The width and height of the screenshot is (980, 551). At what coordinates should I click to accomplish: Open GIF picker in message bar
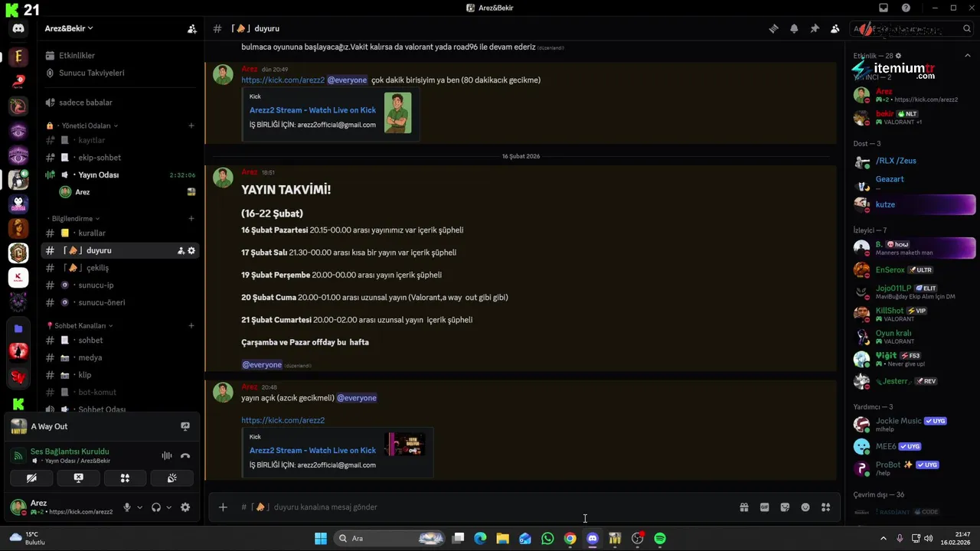(x=764, y=507)
